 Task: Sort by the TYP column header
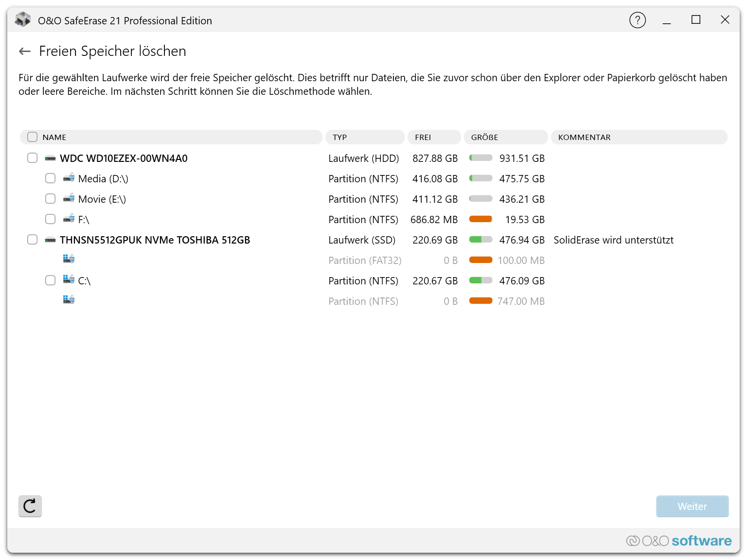364,137
